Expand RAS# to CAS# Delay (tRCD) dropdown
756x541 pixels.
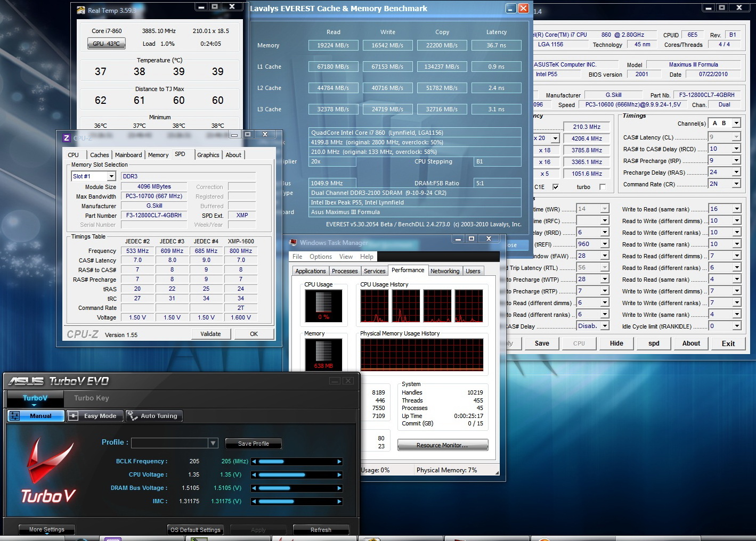(x=736, y=149)
